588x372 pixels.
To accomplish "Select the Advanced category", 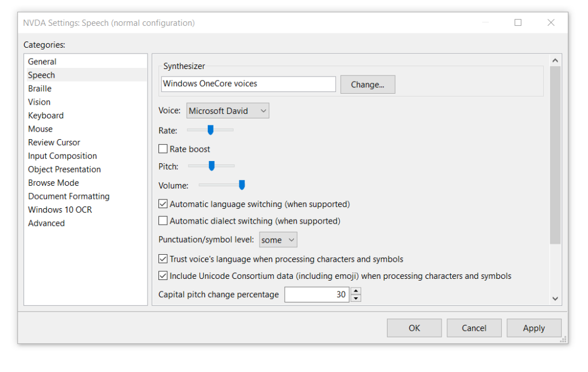I will click(86, 223).
